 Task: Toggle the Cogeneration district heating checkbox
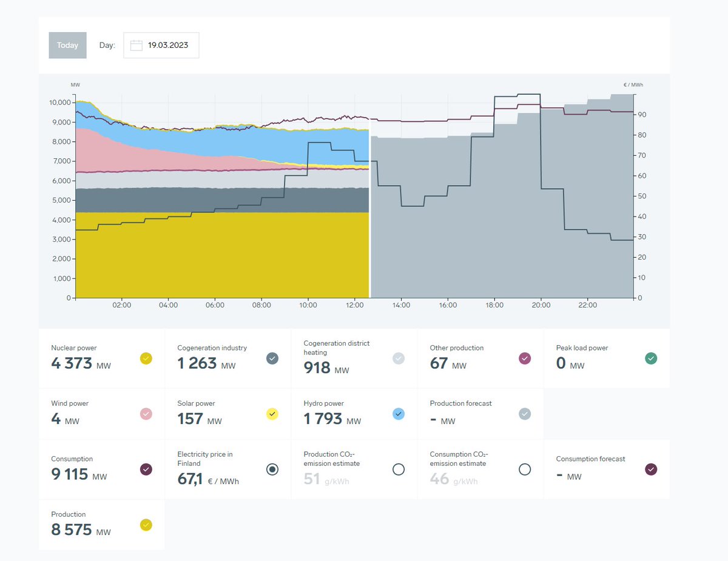tap(399, 358)
